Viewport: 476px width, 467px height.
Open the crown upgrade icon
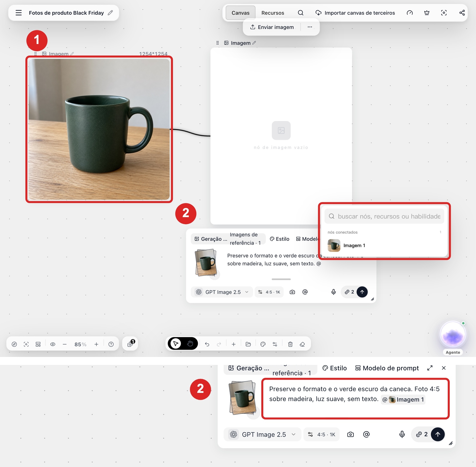427,13
